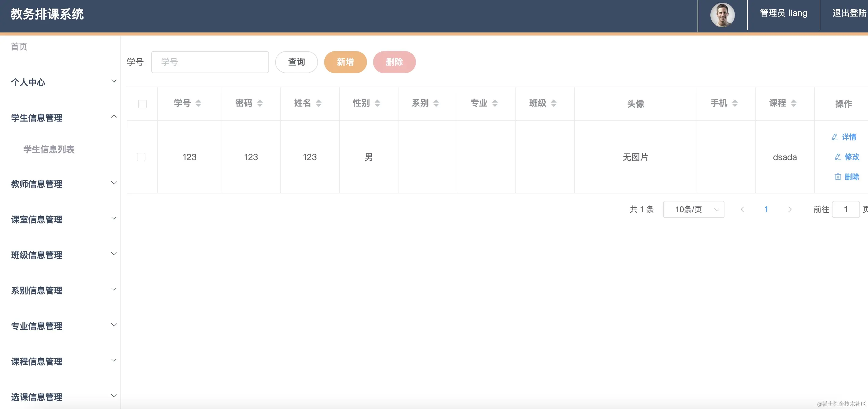Sort by the 课程 column arrows
This screenshot has width=868, height=409.
[794, 103]
